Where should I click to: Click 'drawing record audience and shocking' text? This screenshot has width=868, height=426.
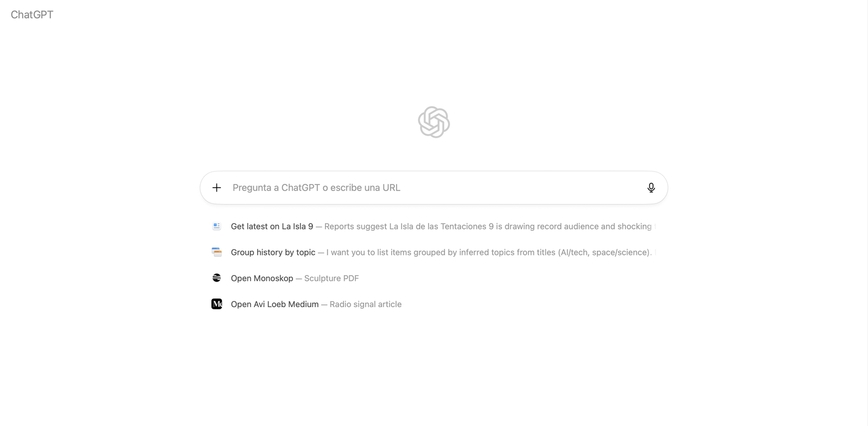[x=578, y=226]
